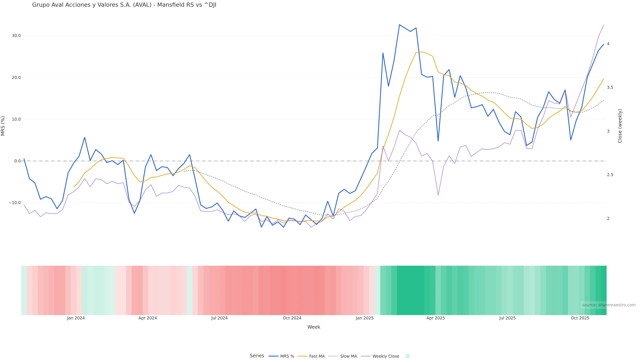This screenshot has height=362, width=644.
Task: Click the 30.0 tick on MRS axis
Action: 16,36
